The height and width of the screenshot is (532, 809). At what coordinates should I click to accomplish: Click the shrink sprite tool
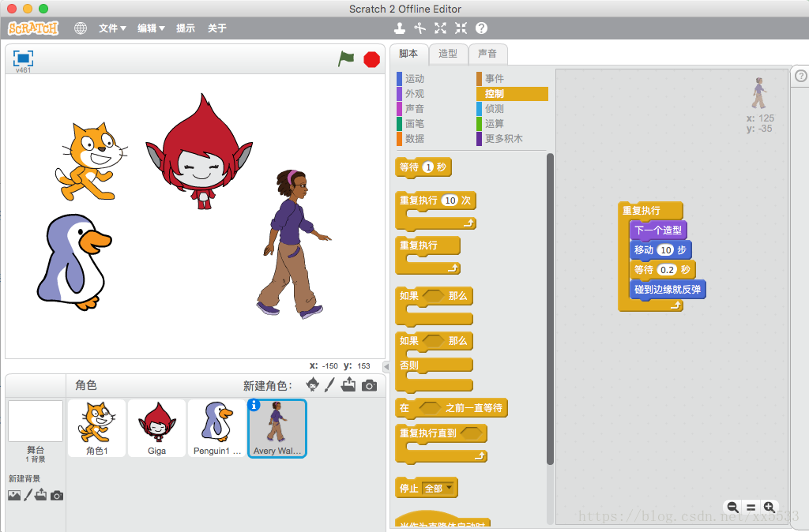coord(461,28)
